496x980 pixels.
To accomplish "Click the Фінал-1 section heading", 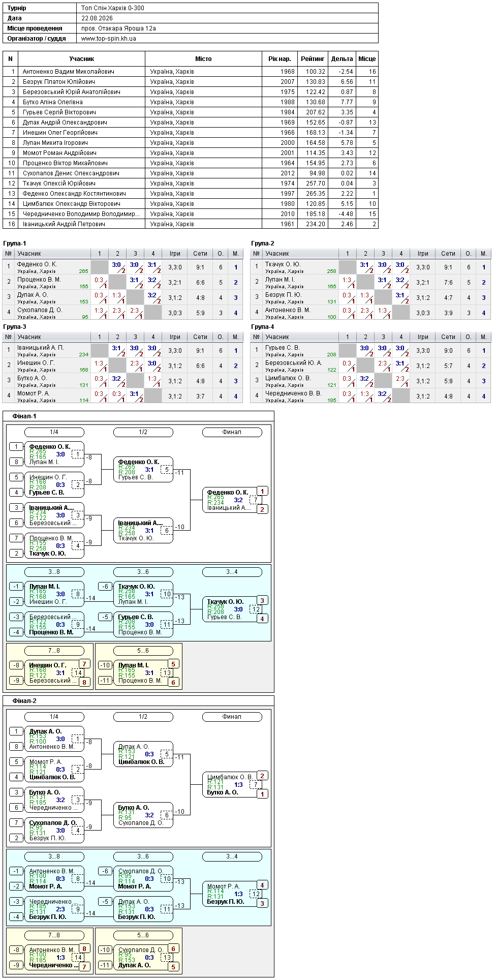I will pos(24,416).
